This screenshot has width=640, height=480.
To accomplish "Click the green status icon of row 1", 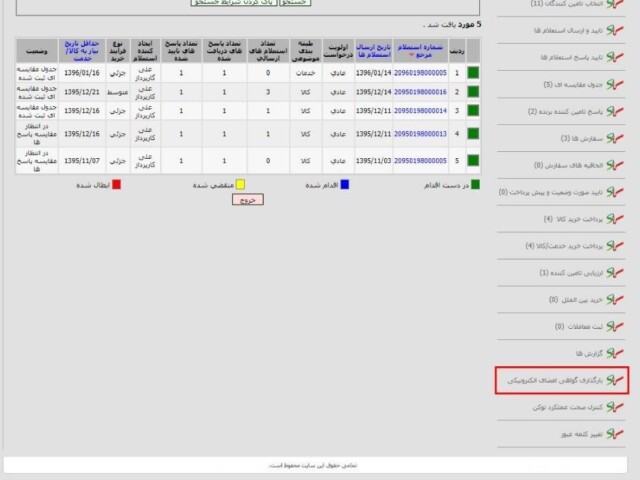I will 472,73.
